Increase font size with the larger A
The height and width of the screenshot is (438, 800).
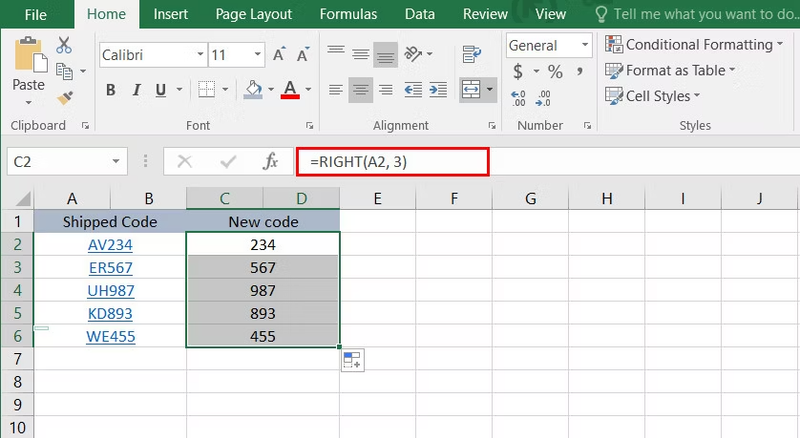pyautogui.click(x=279, y=55)
